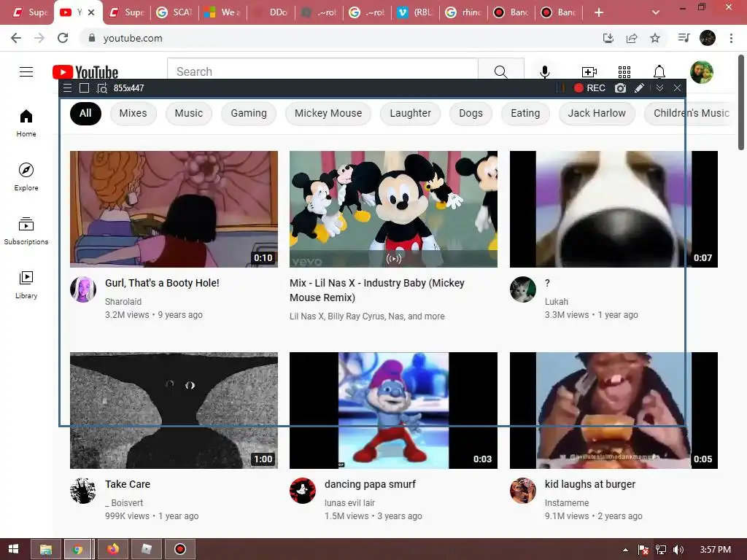Open the Create video camera icon
Viewport: 747px width, 560px height.
[x=589, y=72]
